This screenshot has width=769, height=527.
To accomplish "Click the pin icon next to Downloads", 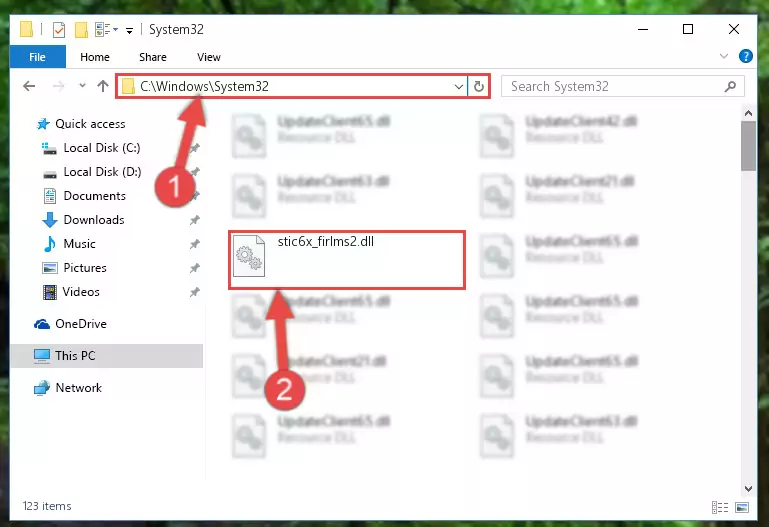I will pyautogui.click(x=195, y=220).
